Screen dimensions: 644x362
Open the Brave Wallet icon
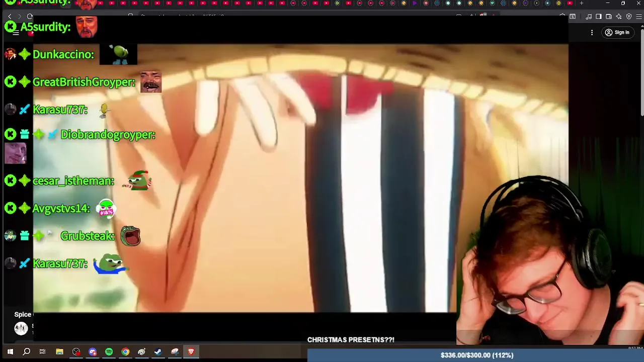coord(609,17)
